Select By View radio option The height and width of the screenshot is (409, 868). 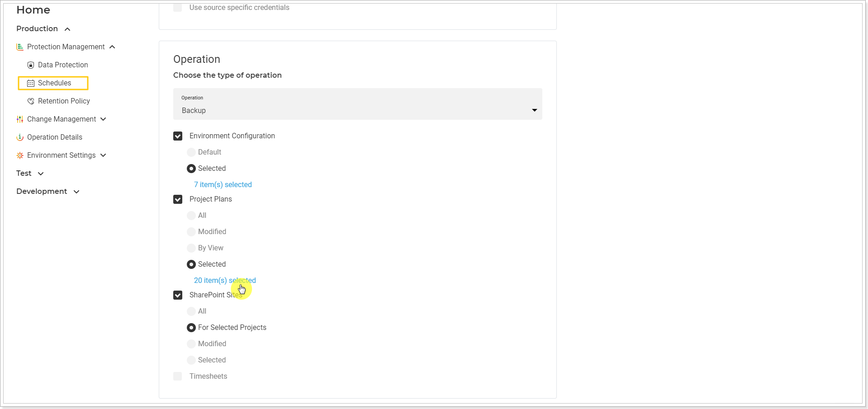[191, 248]
